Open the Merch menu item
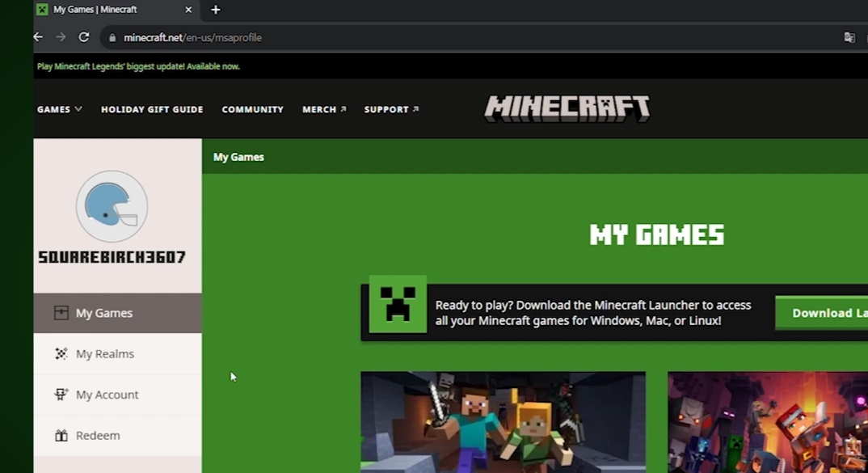Screen dimensions: 868x473 324,110
